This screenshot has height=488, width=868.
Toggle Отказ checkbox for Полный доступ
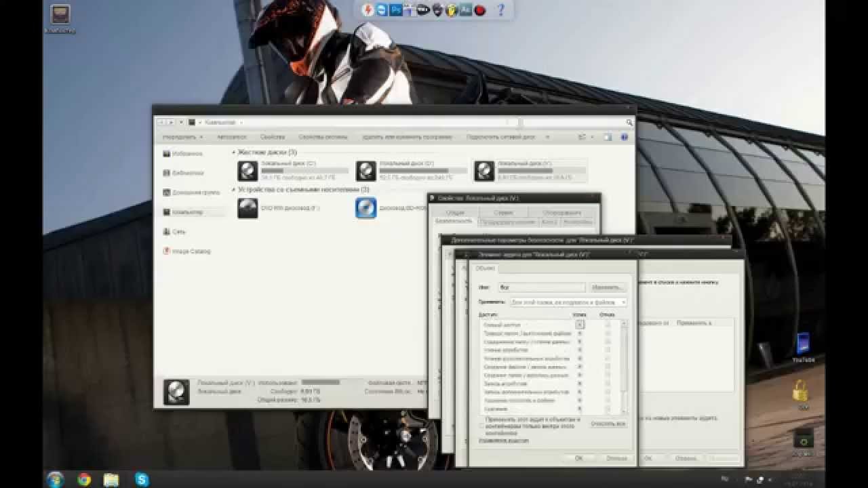click(608, 325)
